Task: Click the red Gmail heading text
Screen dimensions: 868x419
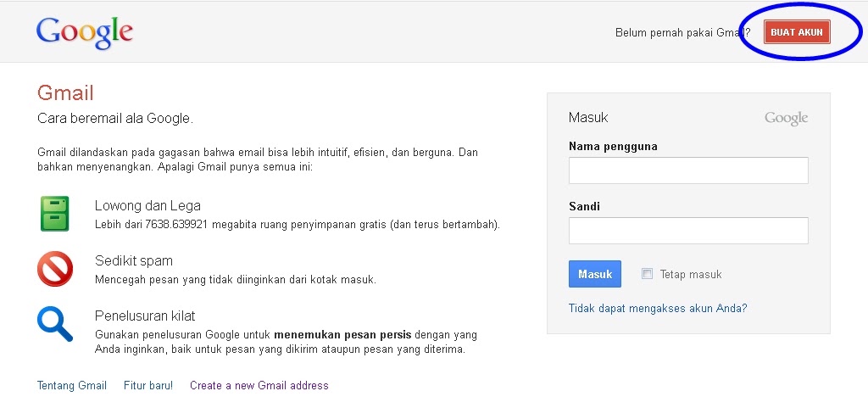Action: pos(65,92)
